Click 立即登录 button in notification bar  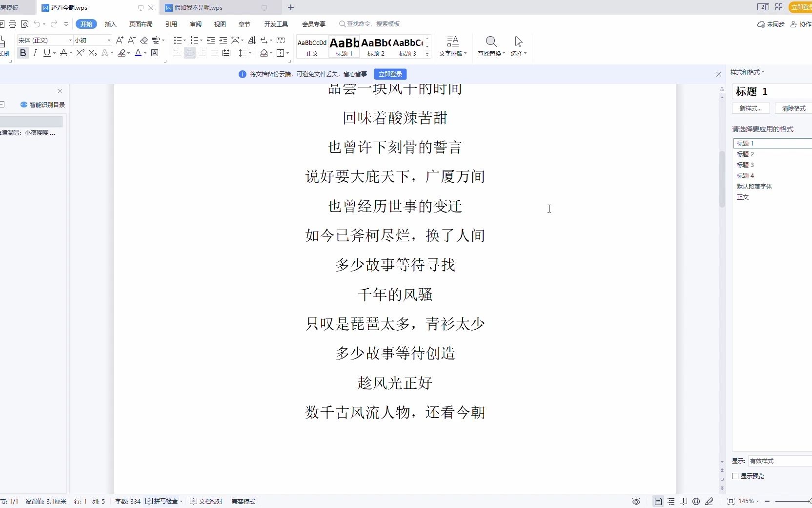tap(390, 74)
